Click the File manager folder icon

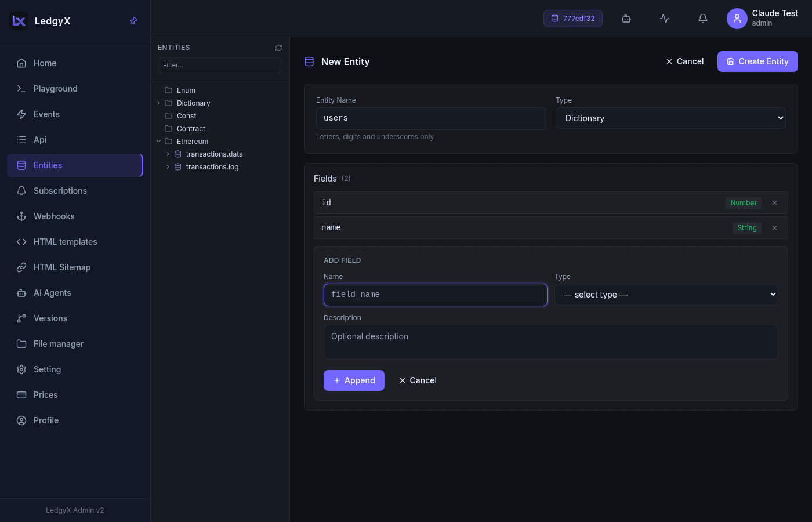click(x=21, y=344)
